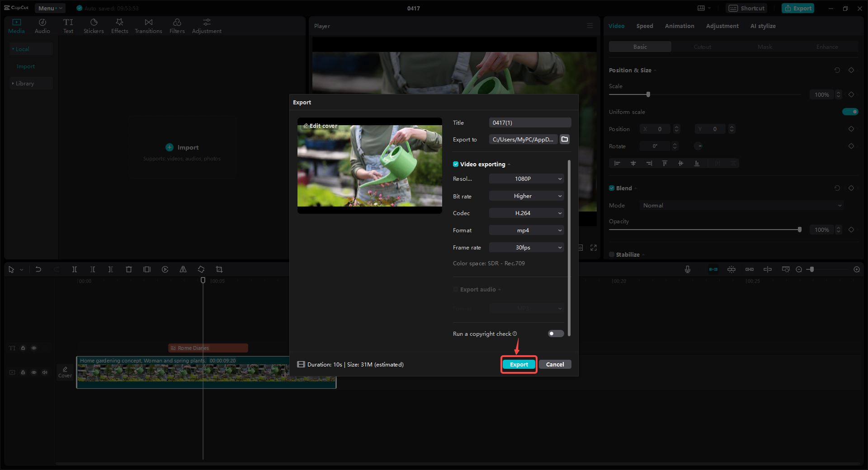Select the Split tool in the timeline toolbar
The width and height of the screenshot is (868, 470).
point(75,269)
